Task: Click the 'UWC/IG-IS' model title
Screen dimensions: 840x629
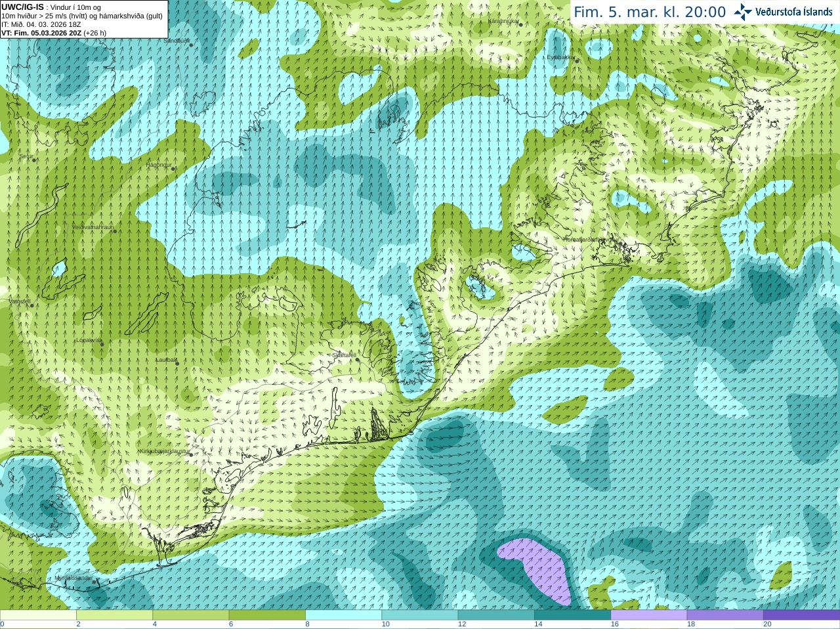Action: click(x=22, y=7)
